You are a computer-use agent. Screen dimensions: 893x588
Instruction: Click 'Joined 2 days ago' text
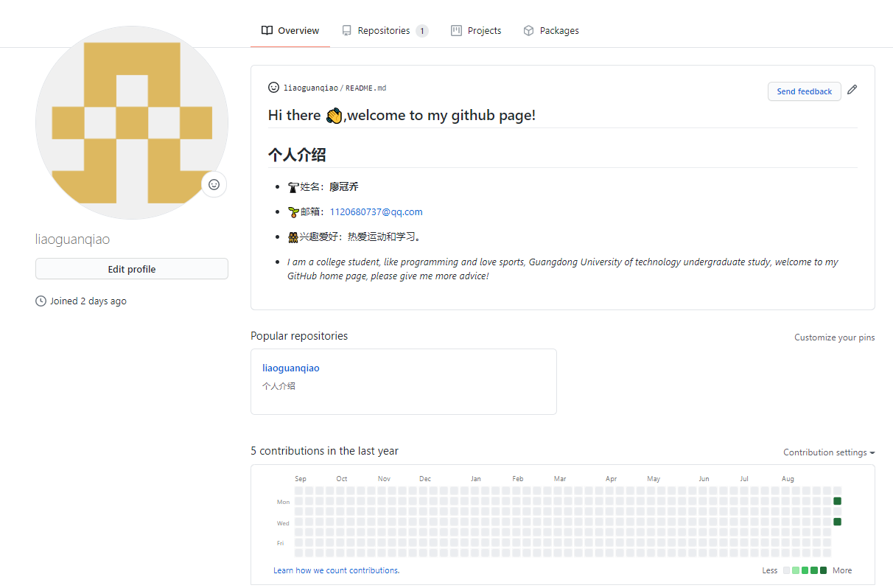(88, 301)
